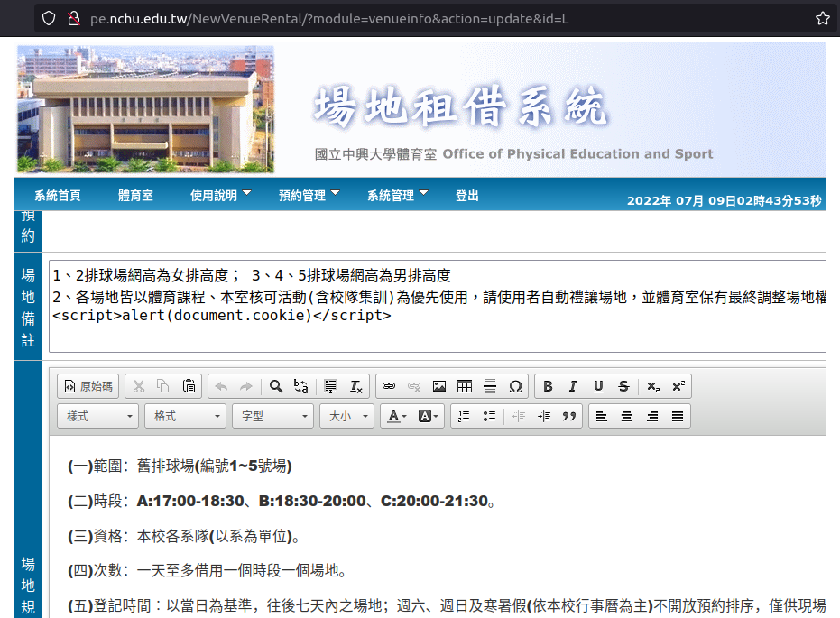Open 體育室 menu item

(x=135, y=196)
